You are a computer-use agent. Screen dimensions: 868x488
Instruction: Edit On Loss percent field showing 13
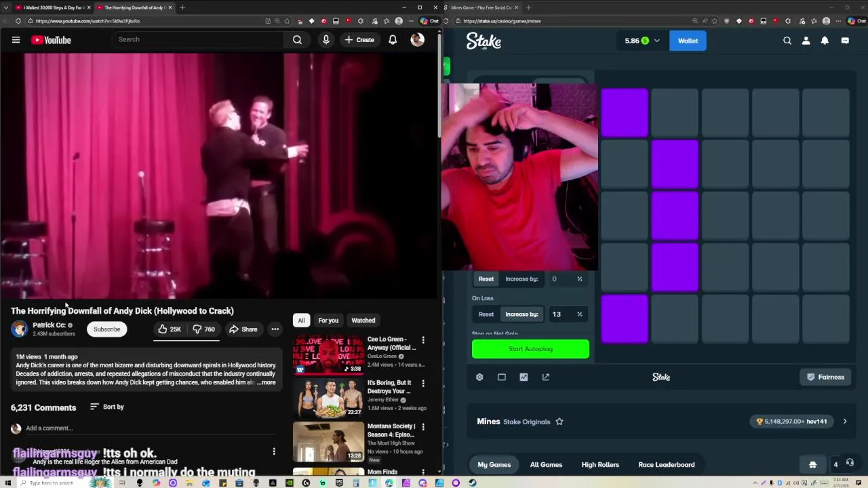click(564, 314)
